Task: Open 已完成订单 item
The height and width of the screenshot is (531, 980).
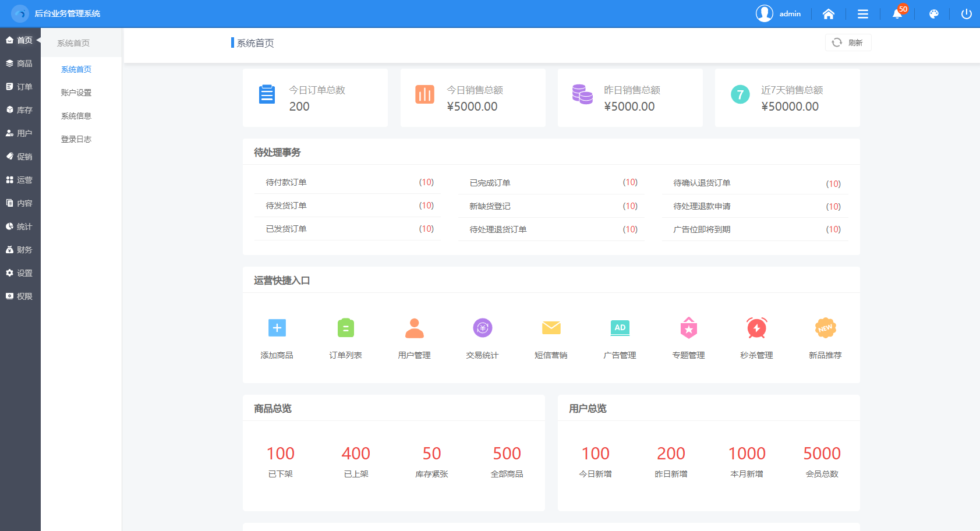Action: [x=551, y=183]
